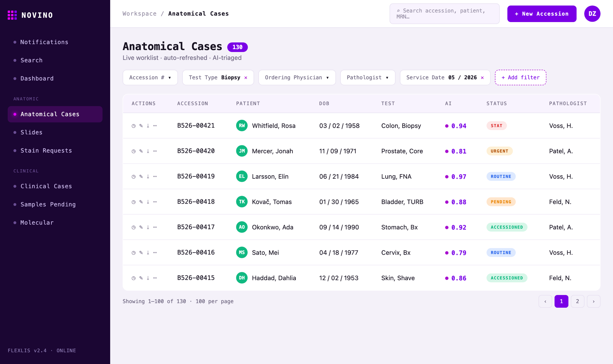Click AI score 0.97 for Larsson, Elin
The width and height of the screenshot is (613, 364).
[x=456, y=177]
